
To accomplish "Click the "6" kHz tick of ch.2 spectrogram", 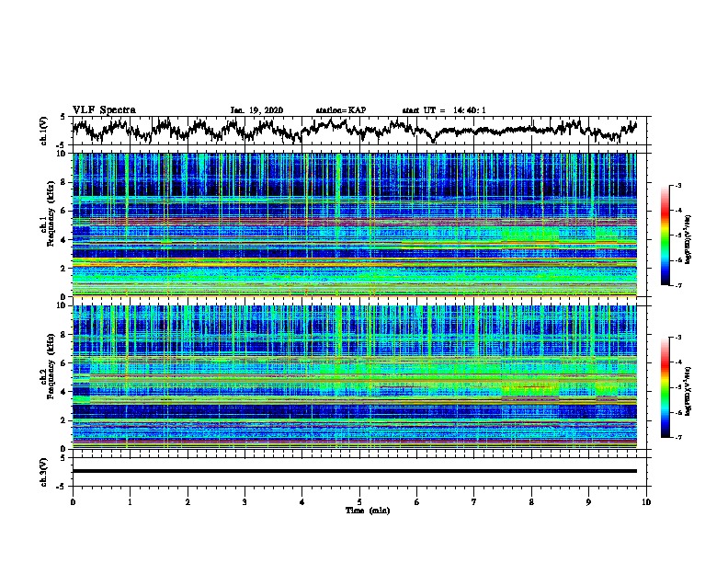I will click(x=63, y=363).
